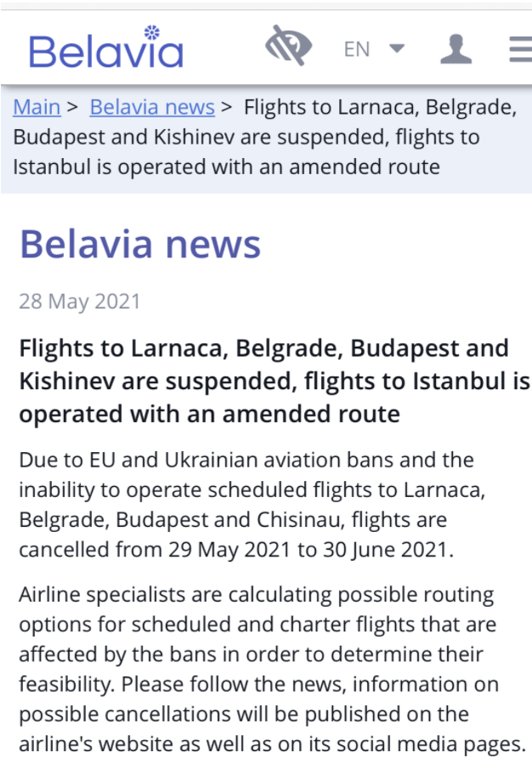
Task: Click the paragraph about EU and Ukrainian bans
Action: tap(252, 505)
